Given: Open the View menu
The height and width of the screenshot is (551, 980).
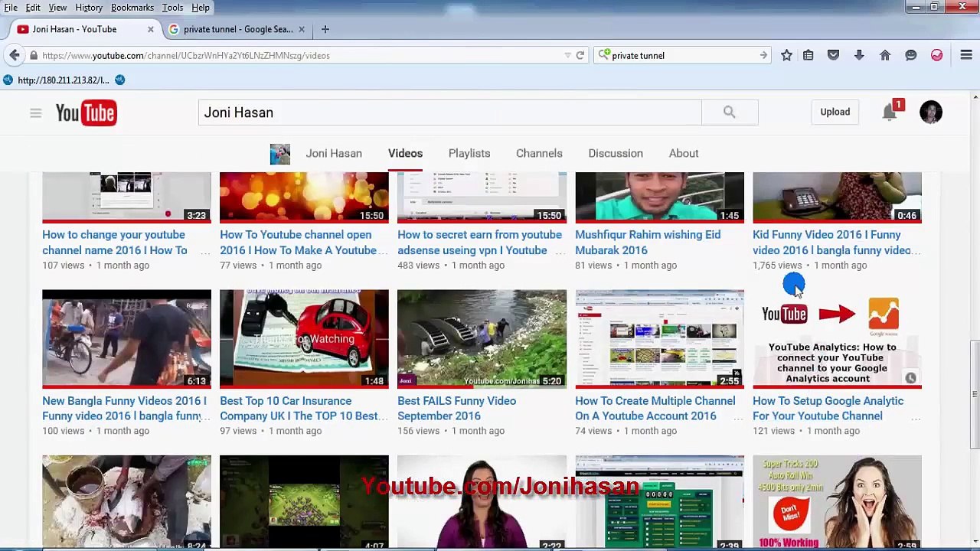Looking at the screenshot, I should [x=57, y=8].
